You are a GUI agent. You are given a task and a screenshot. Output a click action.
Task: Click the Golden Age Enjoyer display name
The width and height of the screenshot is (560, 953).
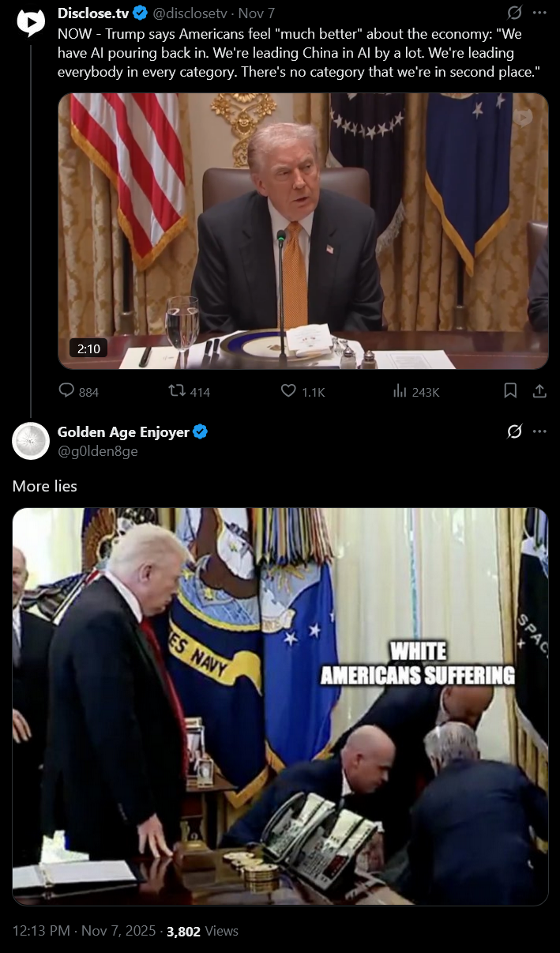(x=123, y=431)
